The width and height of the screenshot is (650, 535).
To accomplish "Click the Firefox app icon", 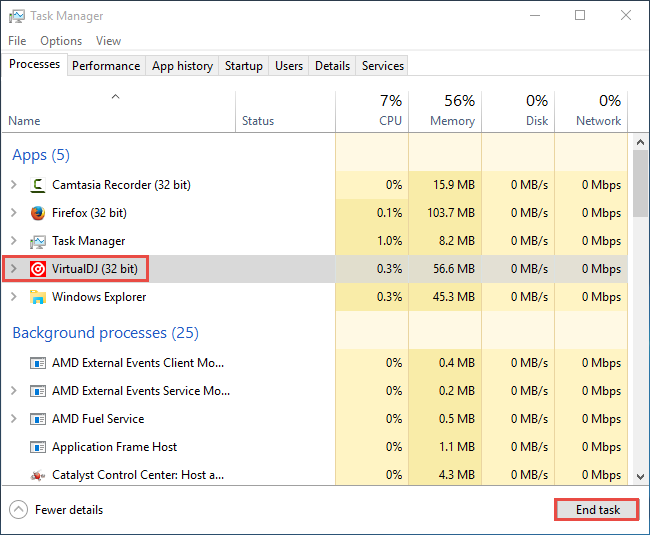I will coord(38,213).
